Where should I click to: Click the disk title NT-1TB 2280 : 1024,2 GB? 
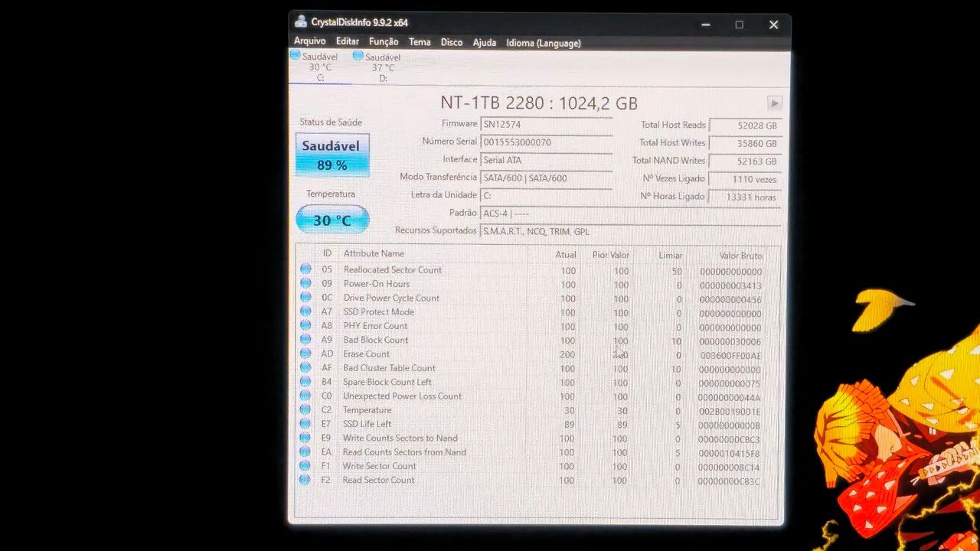[538, 103]
